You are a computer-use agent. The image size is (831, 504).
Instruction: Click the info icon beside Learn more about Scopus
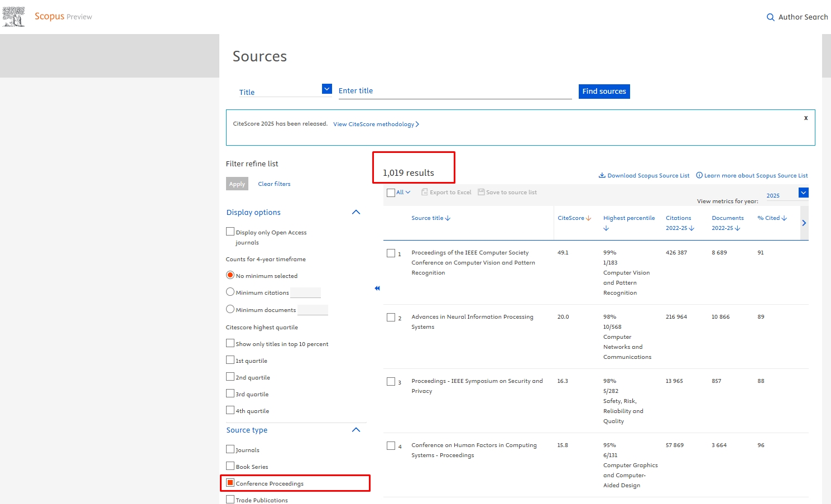click(699, 175)
